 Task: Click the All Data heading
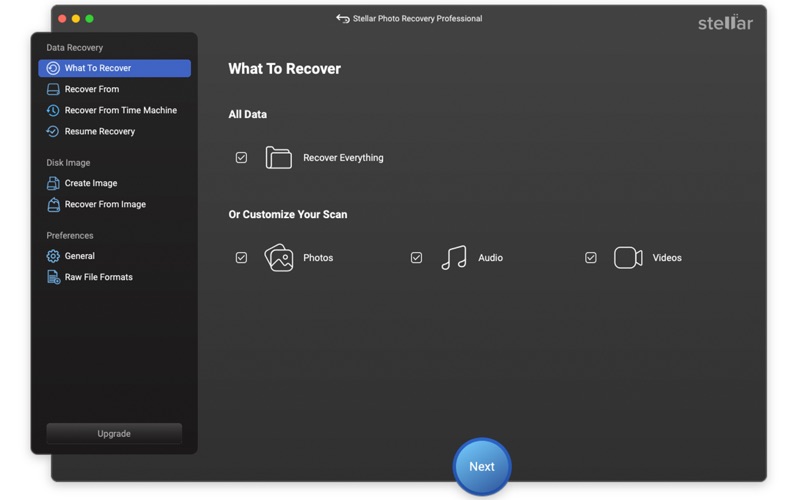[x=247, y=114]
